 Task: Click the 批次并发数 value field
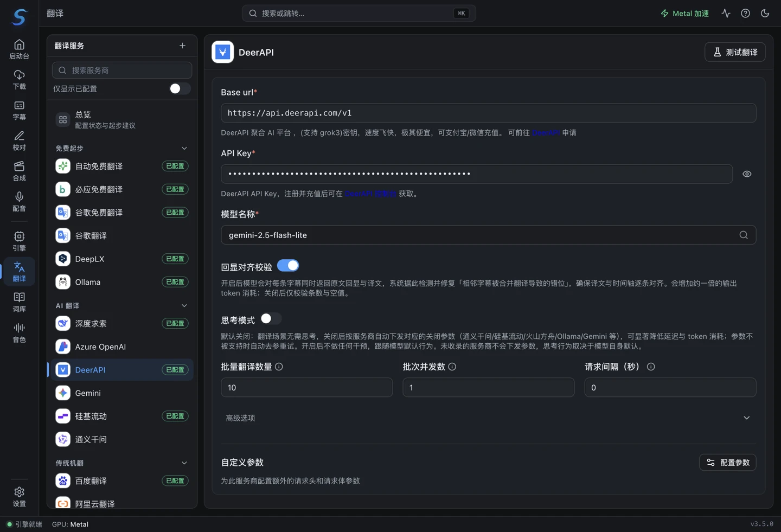tap(488, 387)
